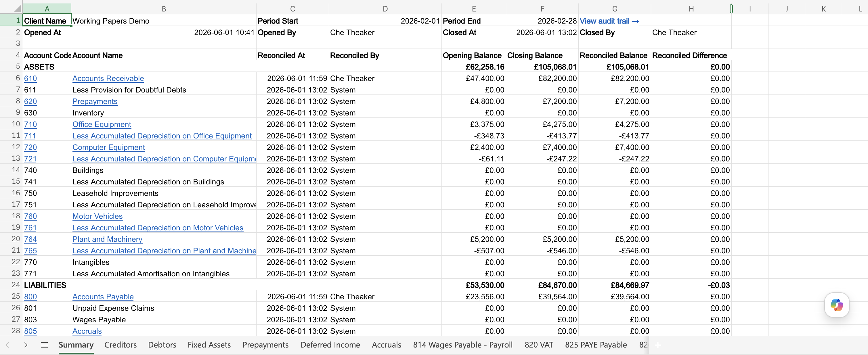Open account code 765 link
Viewport: 868px width, 355px height.
tap(30, 250)
